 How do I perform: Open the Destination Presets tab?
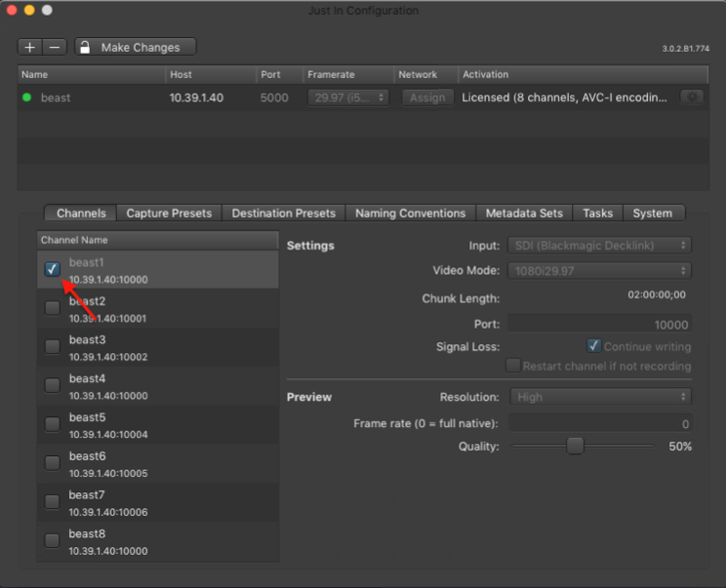283,214
